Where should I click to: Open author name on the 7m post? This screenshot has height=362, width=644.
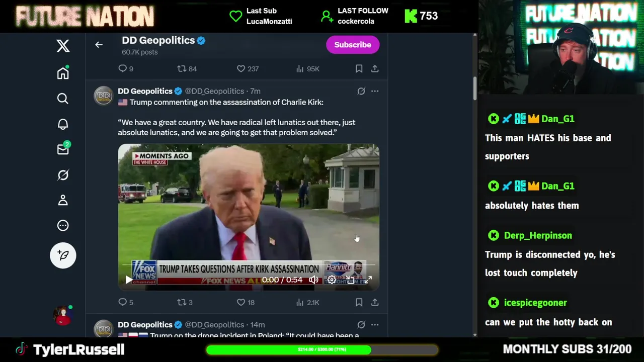point(145,91)
